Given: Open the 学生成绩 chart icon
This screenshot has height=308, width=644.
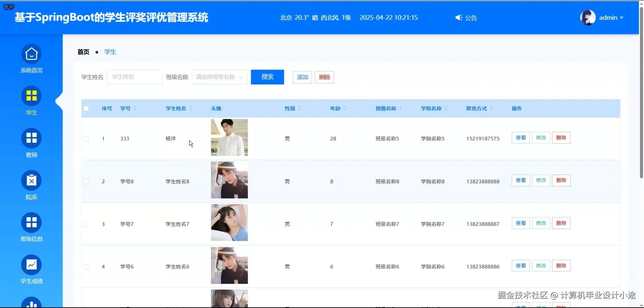Looking at the screenshot, I should point(31,265).
